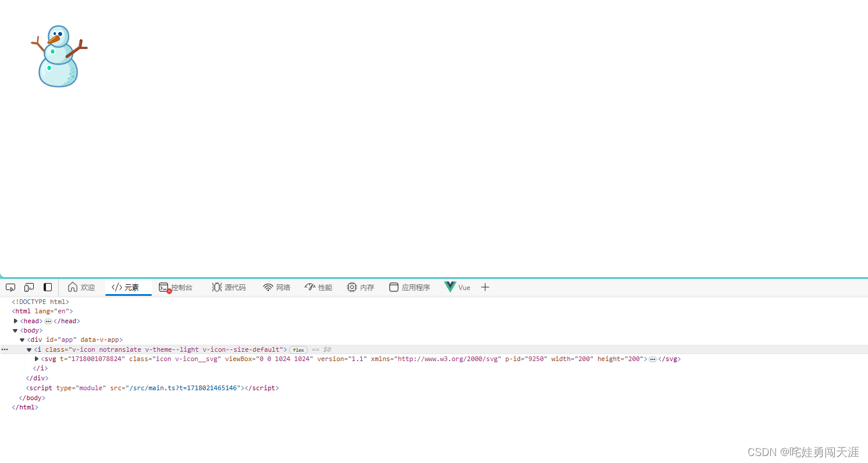This screenshot has height=463, width=868.
Task: Switch to the 网络 network tab
Action: point(277,287)
